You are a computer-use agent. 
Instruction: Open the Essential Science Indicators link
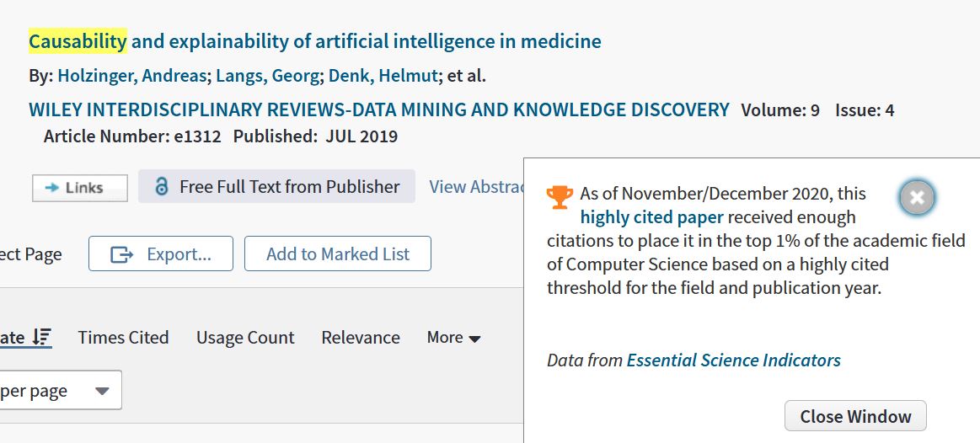pyautogui.click(x=734, y=360)
